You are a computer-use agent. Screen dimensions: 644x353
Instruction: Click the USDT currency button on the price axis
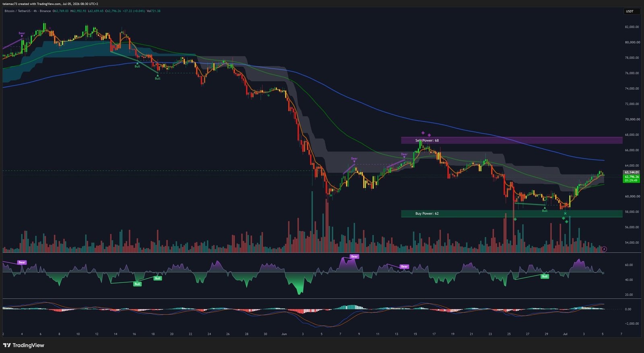[x=631, y=11]
